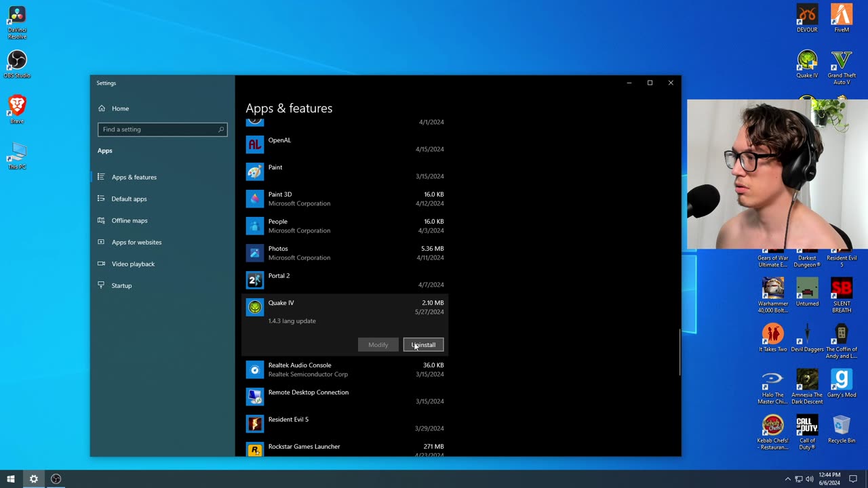
Task: Open Halo Master Chief Collection shortcut
Action: click(x=772, y=387)
